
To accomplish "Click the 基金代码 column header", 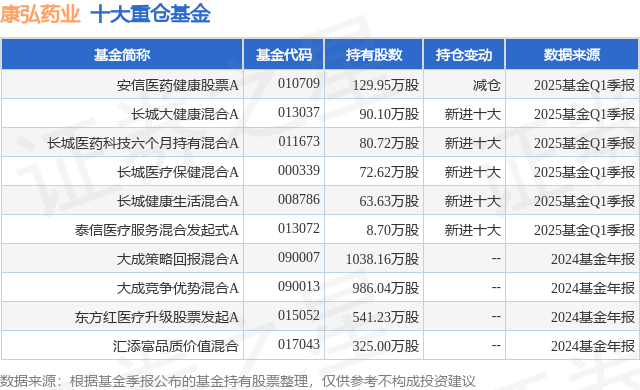I will [x=284, y=55].
